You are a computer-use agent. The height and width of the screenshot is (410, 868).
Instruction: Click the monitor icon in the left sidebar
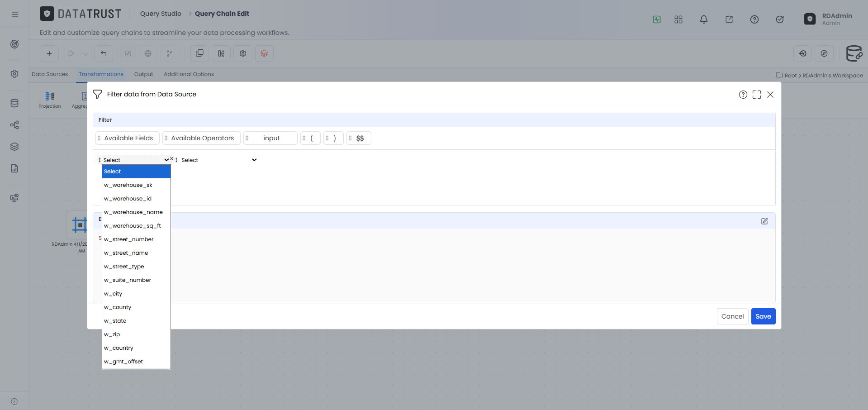(x=14, y=198)
